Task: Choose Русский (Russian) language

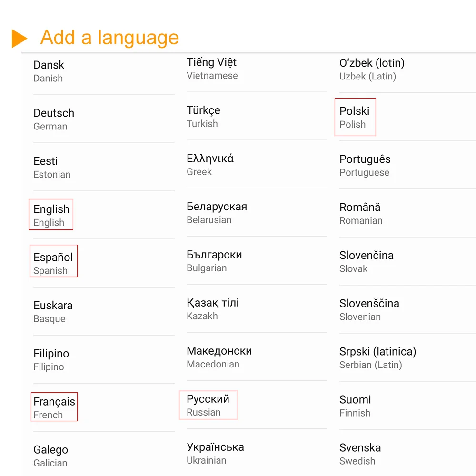Action: tap(257, 405)
